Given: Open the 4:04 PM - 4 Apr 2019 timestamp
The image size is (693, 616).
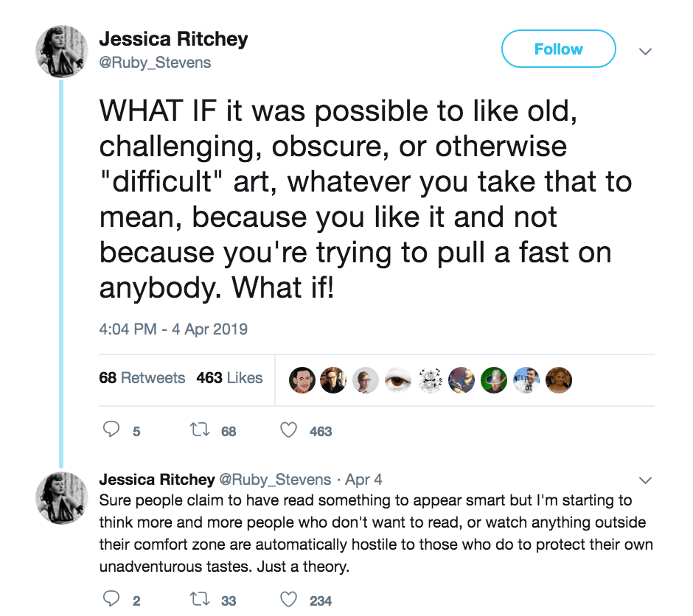Looking at the screenshot, I should 173,329.
